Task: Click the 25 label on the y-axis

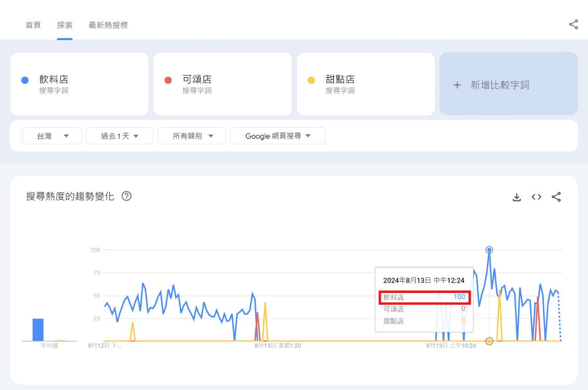Action: point(96,318)
